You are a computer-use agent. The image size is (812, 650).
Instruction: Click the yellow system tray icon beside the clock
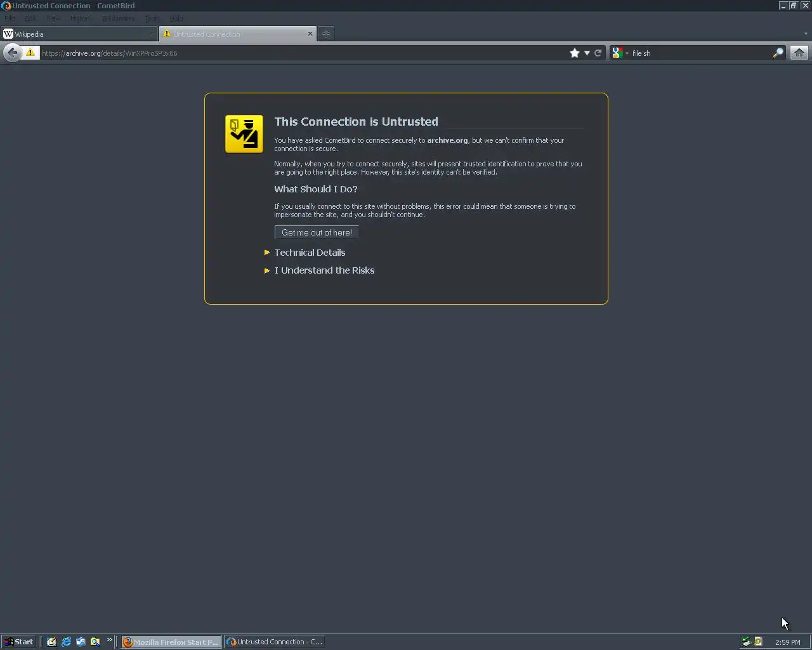[757, 642]
